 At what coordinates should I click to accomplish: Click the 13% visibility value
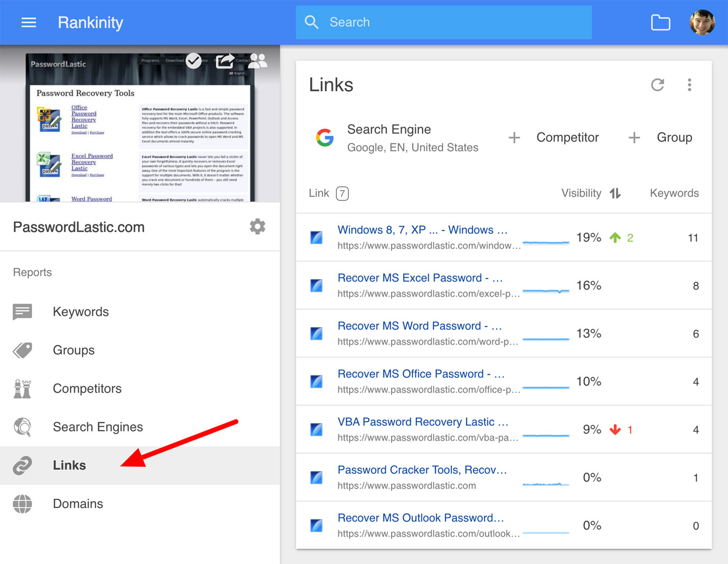coord(589,334)
